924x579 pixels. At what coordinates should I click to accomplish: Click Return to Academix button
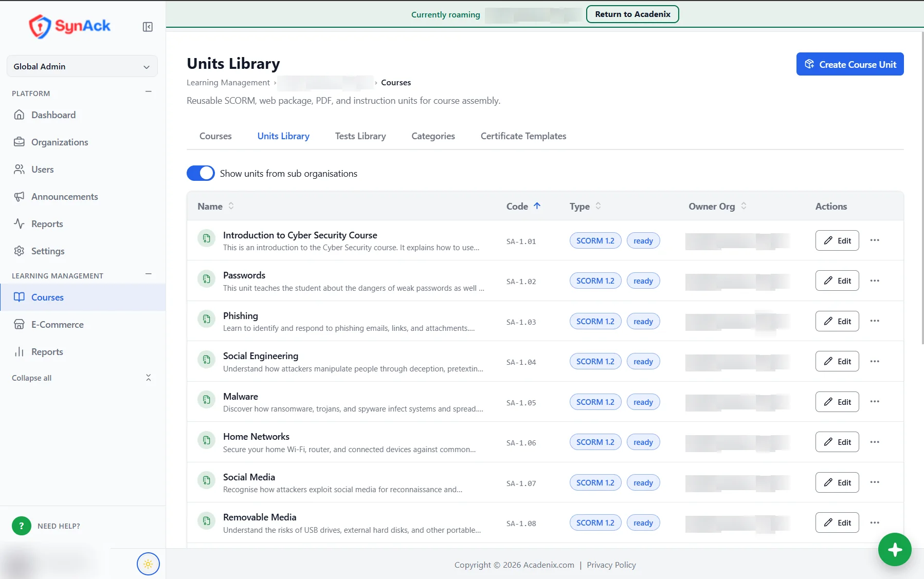click(x=632, y=14)
